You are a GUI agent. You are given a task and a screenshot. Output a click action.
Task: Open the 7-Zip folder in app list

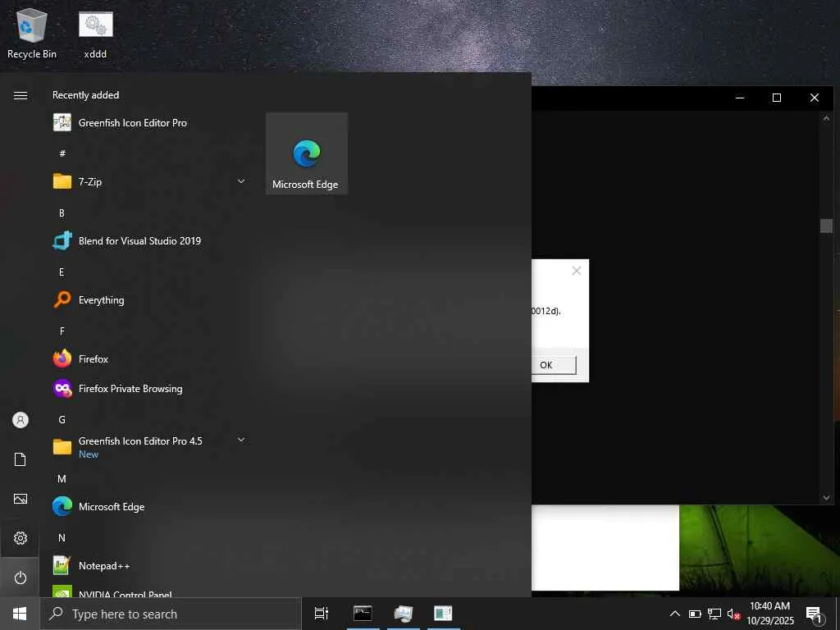pyautogui.click(x=148, y=181)
